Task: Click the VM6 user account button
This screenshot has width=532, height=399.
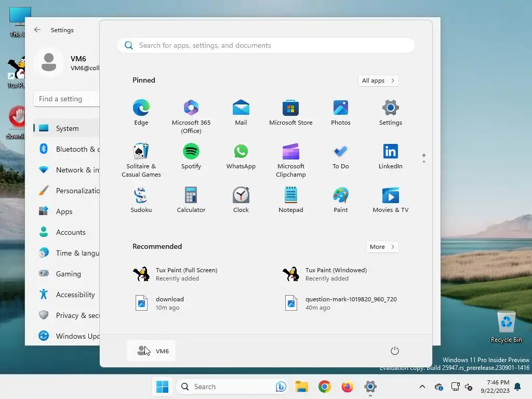Action: click(x=151, y=351)
